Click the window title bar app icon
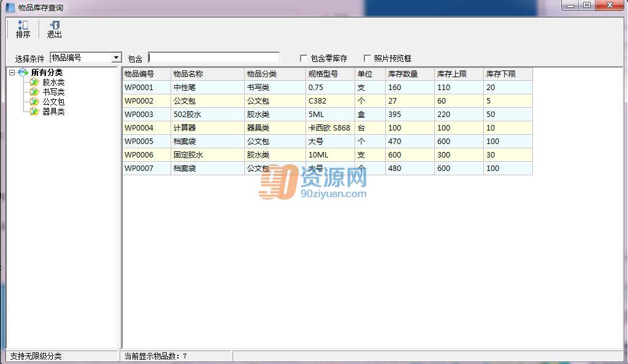This screenshot has height=364, width=628. point(10,7)
